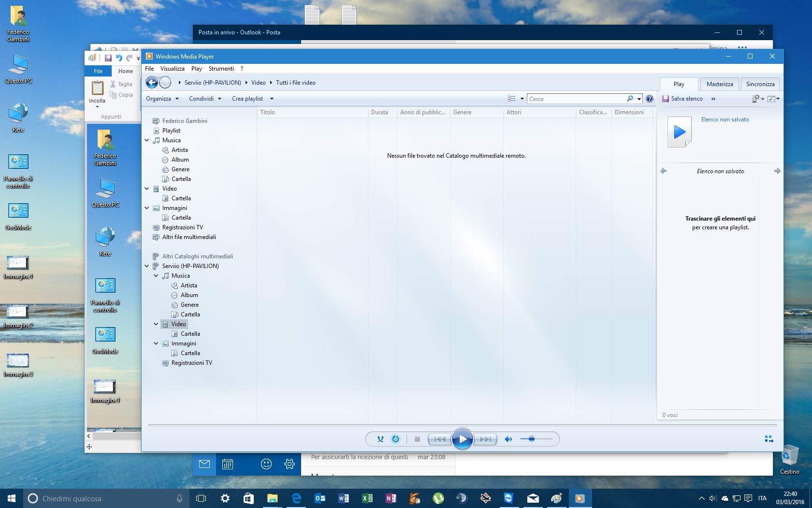Click the Titolo column header
The height and width of the screenshot is (508, 812).
click(x=312, y=112)
